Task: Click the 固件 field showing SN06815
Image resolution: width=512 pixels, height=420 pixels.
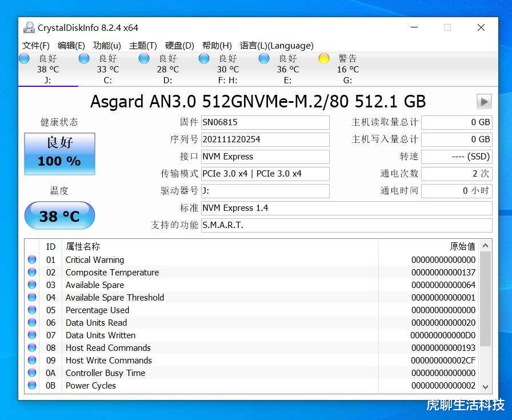Action: (x=265, y=122)
